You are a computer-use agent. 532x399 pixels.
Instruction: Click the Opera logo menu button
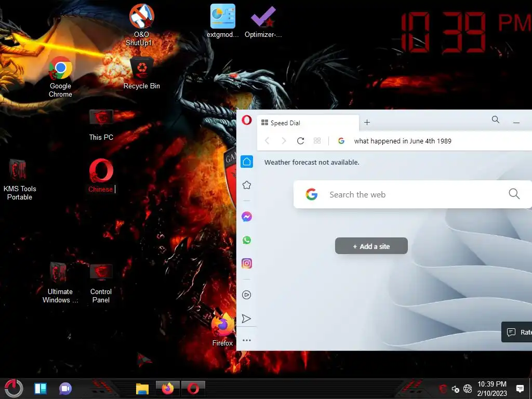tap(247, 120)
